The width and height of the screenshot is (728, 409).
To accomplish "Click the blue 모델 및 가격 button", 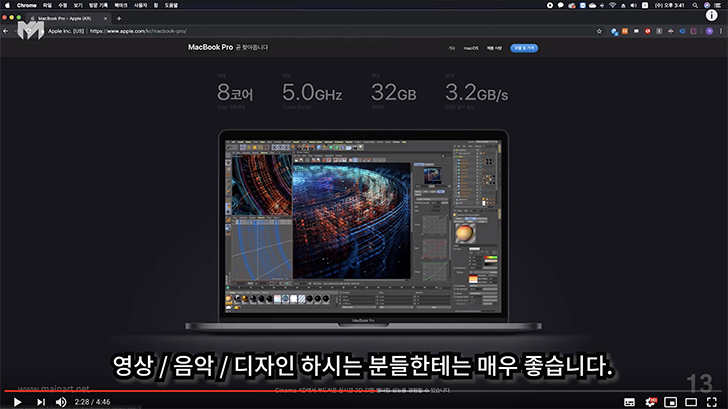I will (x=524, y=48).
